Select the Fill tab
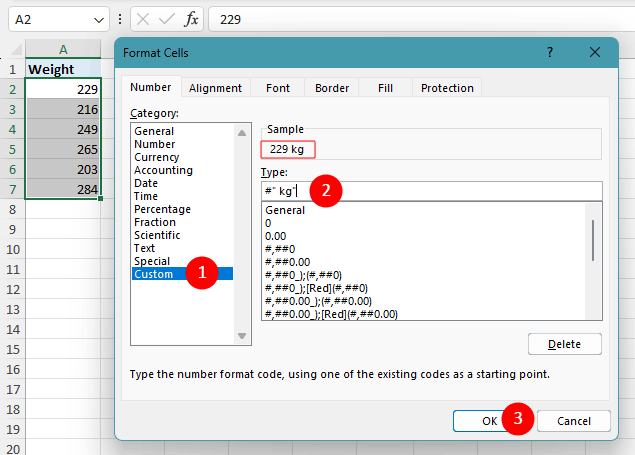 click(385, 88)
